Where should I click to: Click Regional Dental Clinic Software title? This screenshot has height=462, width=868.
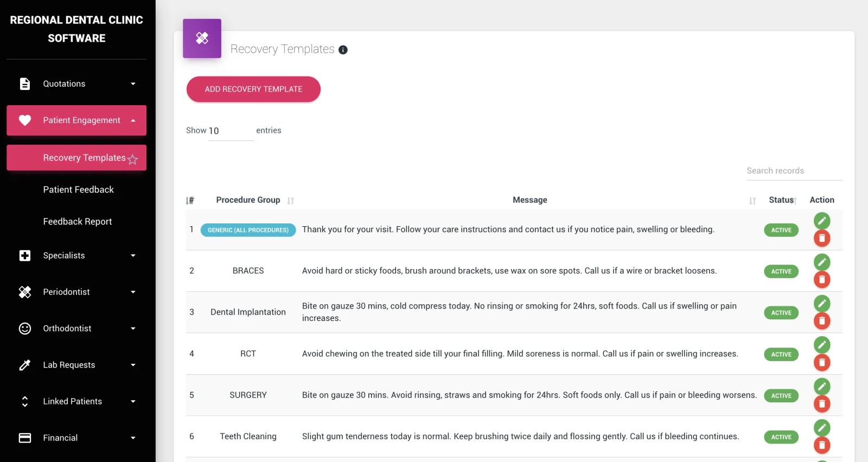point(76,29)
